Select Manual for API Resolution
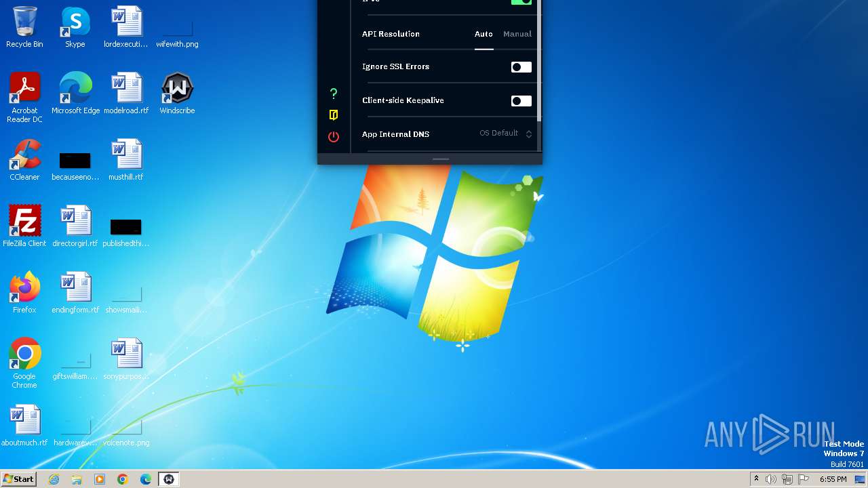Image resolution: width=868 pixels, height=488 pixels. (517, 34)
